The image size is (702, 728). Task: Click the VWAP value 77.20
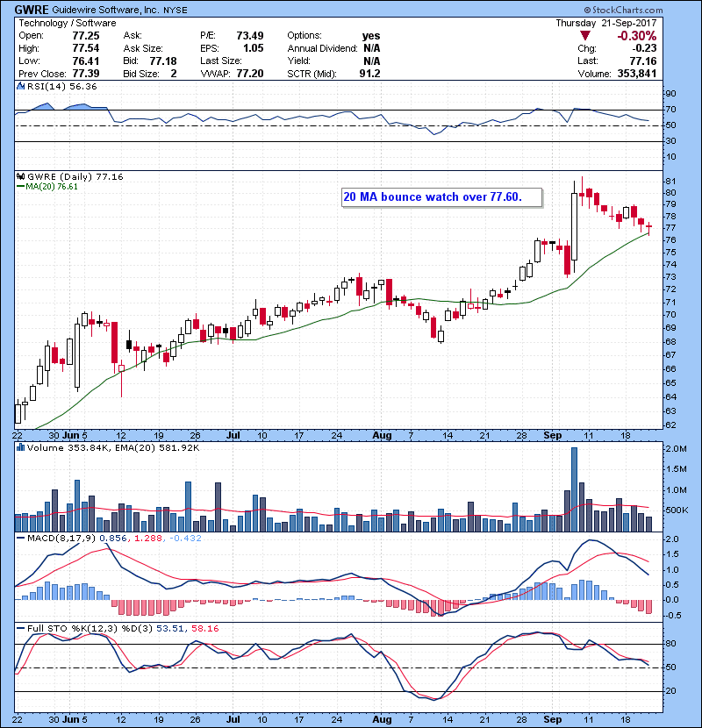[x=250, y=74]
